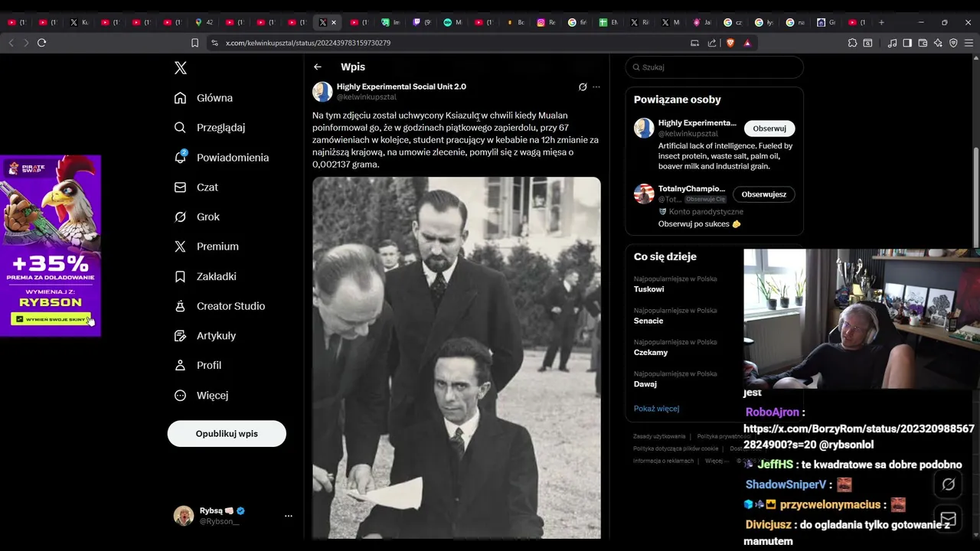The image size is (980, 551).
Task: Open Artykuły section
Action: [205, 336]
